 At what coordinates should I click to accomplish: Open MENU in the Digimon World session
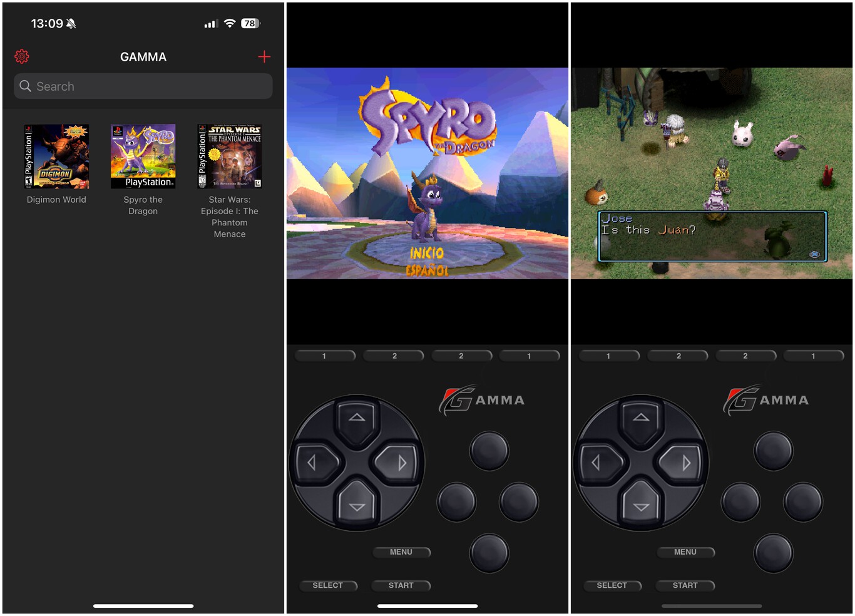click(685, 552)
